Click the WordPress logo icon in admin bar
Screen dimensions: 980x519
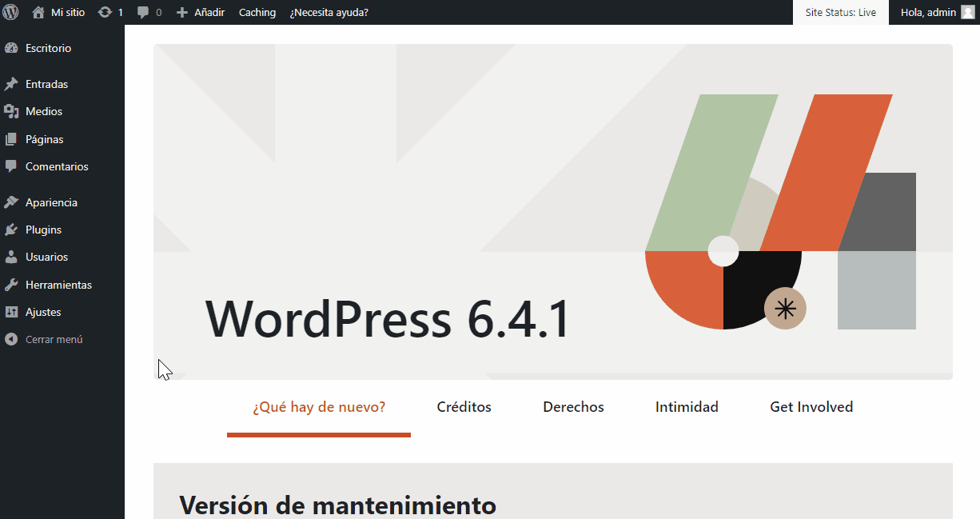[10, 12]
